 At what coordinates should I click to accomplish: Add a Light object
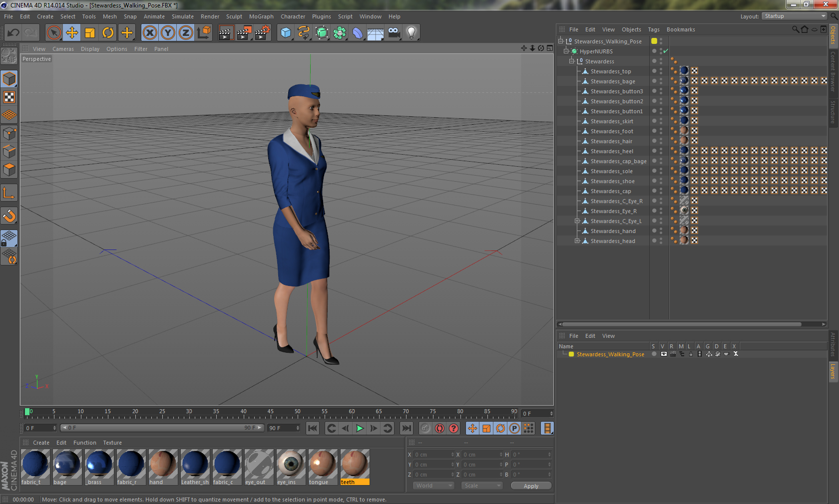pyautogui.click(x=412, y=33)
